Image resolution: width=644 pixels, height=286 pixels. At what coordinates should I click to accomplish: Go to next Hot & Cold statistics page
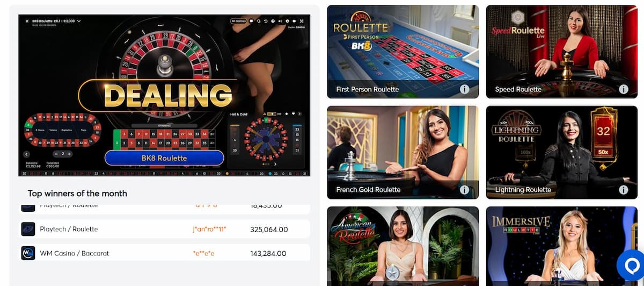[x=275, y=164]
